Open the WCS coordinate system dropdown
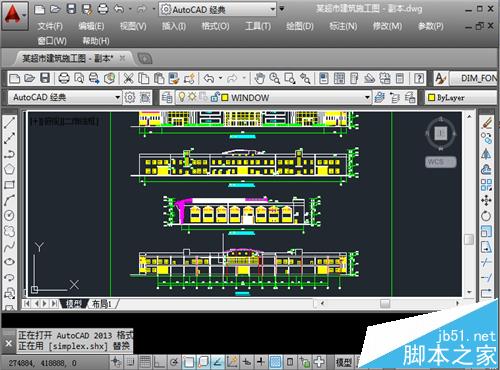The width and height of the screenshot is (500, 370). 441,162
